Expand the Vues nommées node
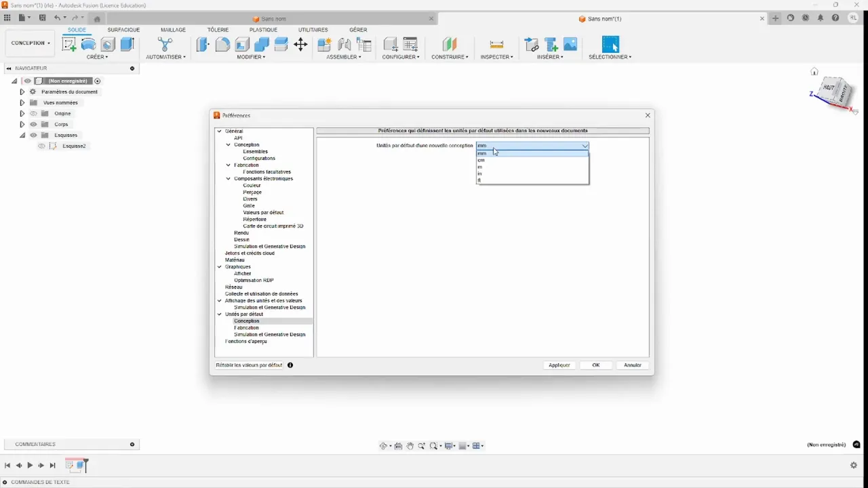868x488 pixels. (x=22, y=103)
